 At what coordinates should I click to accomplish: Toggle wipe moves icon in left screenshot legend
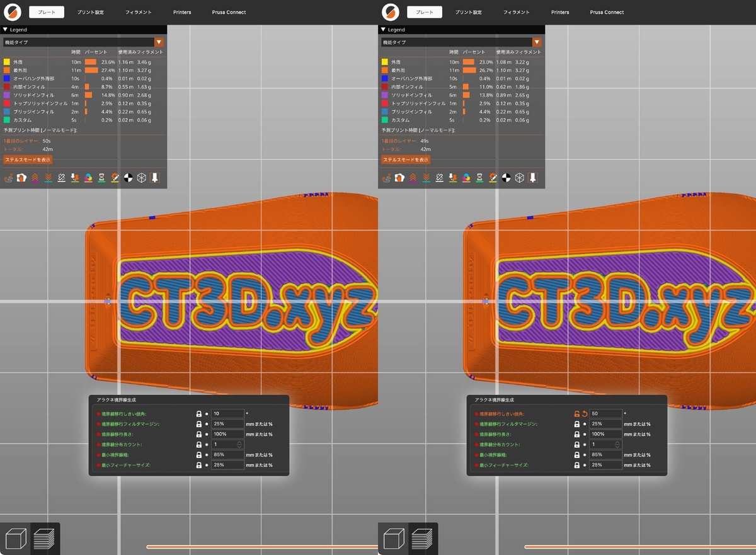(21, 178)
